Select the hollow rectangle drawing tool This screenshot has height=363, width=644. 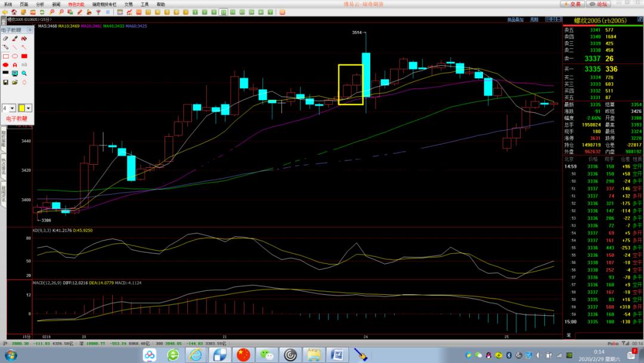(5, 56)
